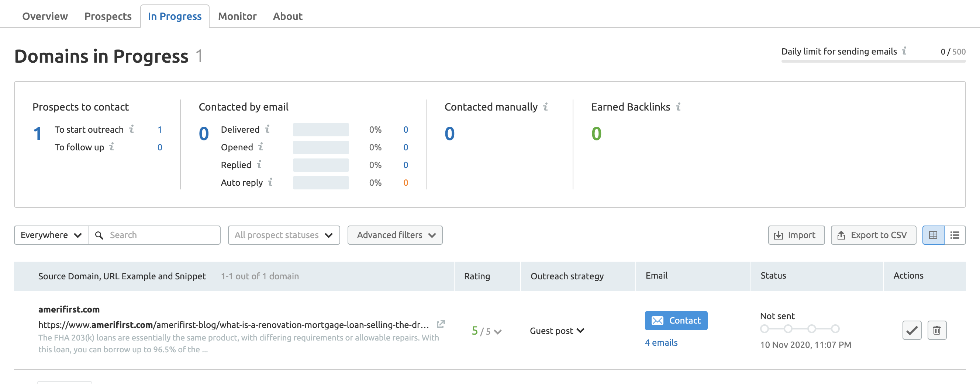Click info icon next to To follow up

tap(111, 146)
